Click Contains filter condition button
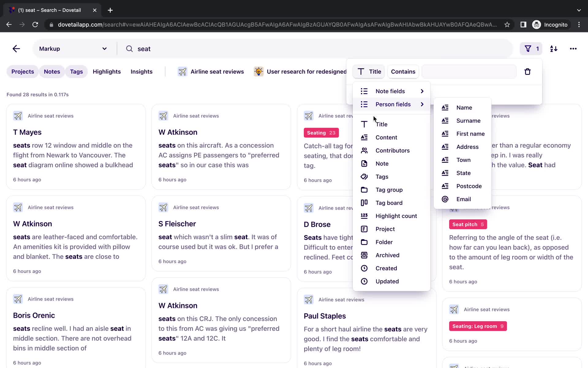The image size is (588, 368). point(403,71)
